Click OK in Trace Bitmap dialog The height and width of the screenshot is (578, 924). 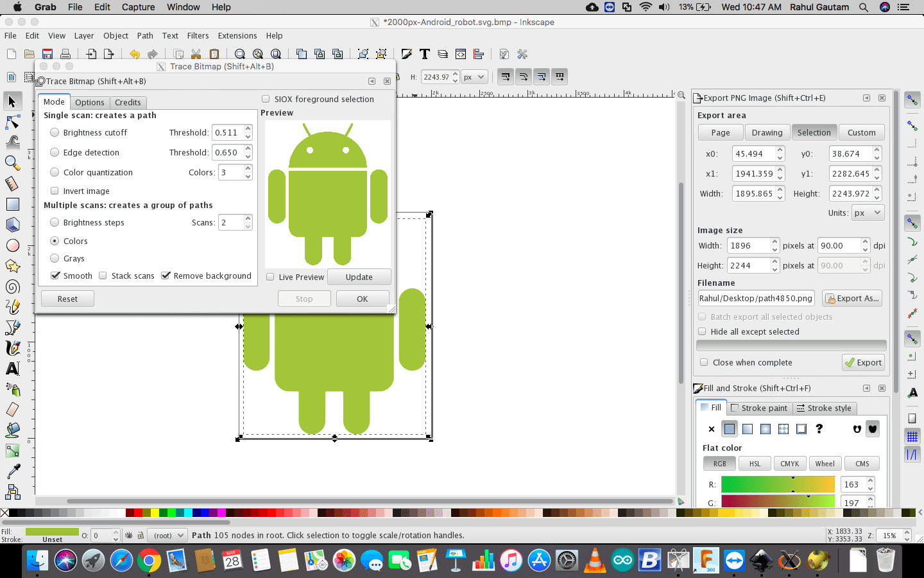pyautogui.click(x=363, y=299)
